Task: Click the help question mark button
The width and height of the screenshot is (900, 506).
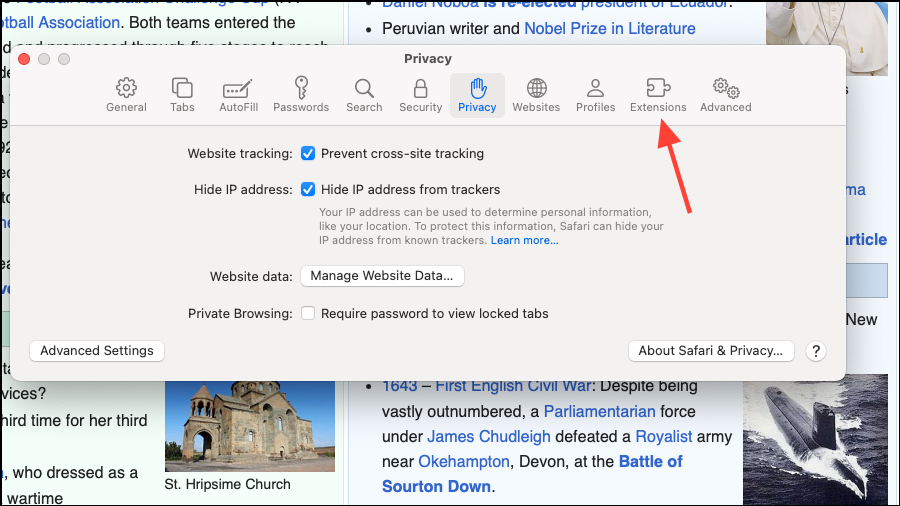Action: coord(816,351)
